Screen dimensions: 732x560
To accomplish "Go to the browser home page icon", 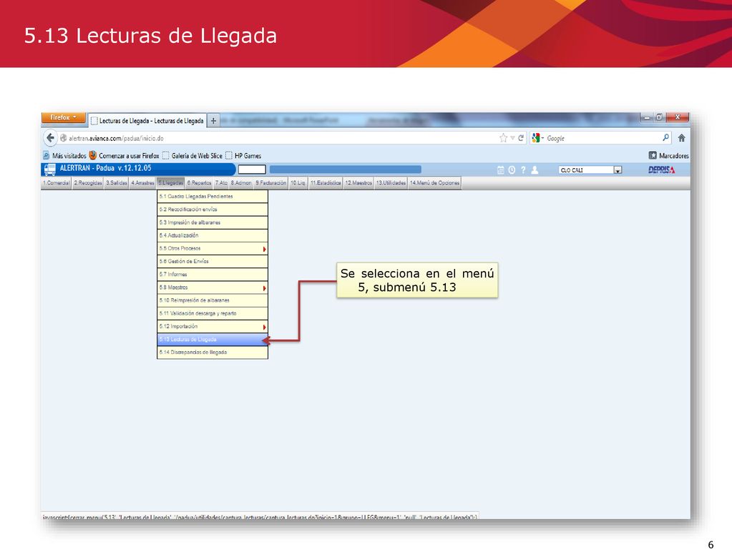I will [x=682, y=138].
